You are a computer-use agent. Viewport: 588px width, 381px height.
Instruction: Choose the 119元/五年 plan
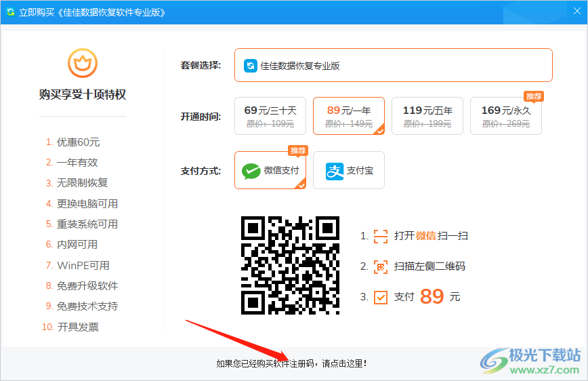pyautogui.click(x=427, y=116)
